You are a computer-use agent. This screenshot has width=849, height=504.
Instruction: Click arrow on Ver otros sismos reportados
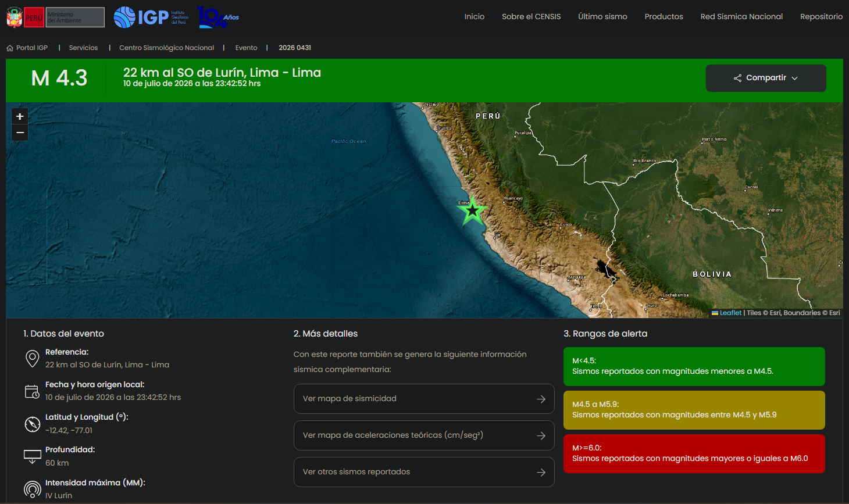pyautogui.click(x=541, y=473)
